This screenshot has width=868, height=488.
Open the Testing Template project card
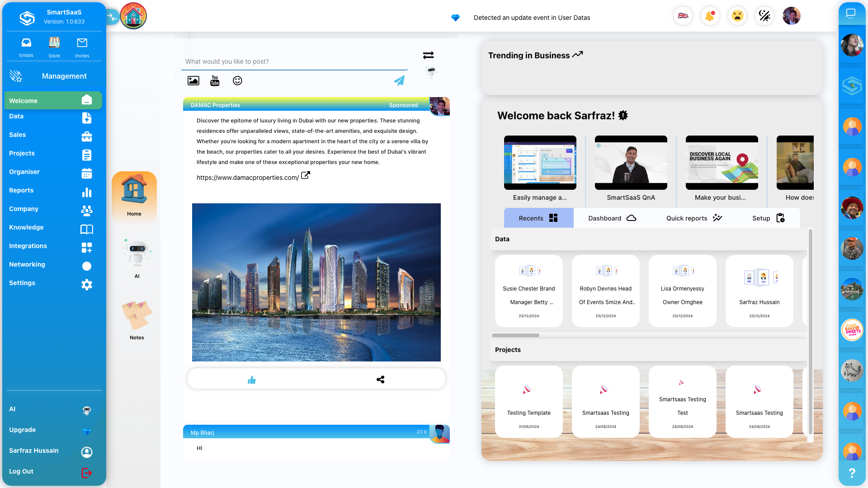(x=529, y=402)
